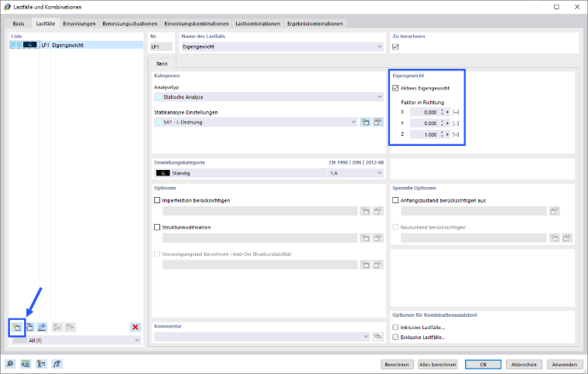The image size is (588, 374).
Task: Select the Lastfälle tab
Action: pyautogui.click(x=46, y=24)
